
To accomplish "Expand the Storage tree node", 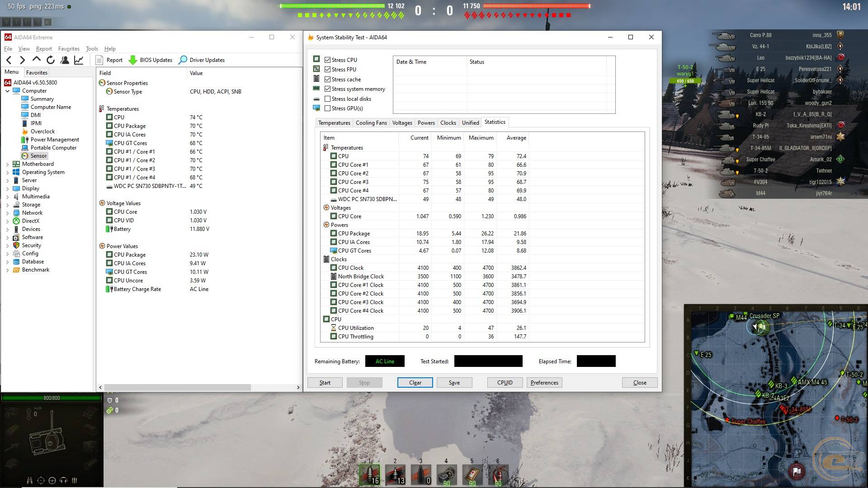I will [8, 205].
